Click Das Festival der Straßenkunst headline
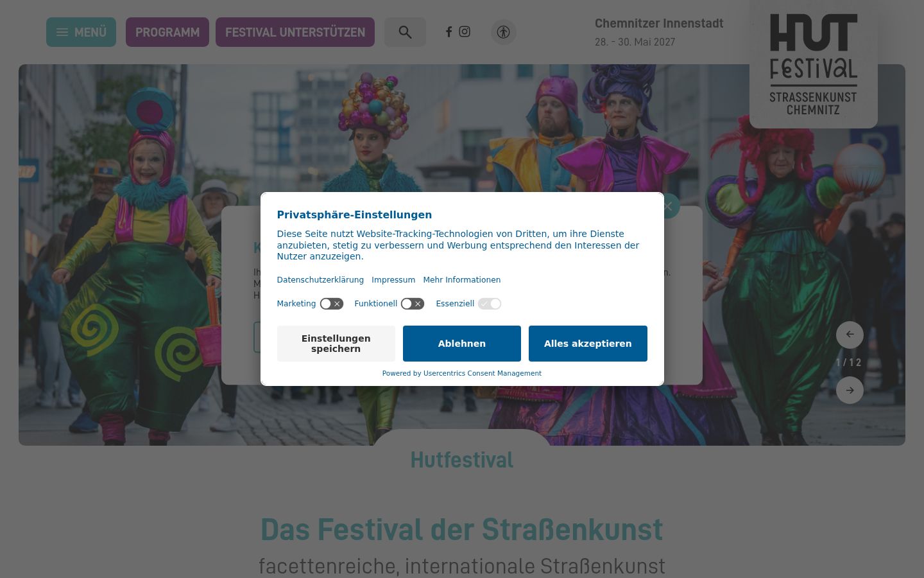The width and height of the screenshot is (924, 578). 462,530
